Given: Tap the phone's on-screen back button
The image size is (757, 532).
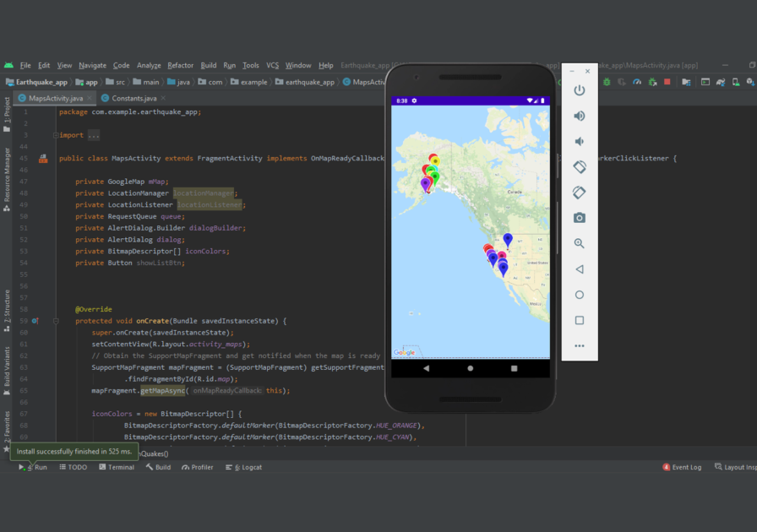Looking at the screenshot, I should (426, 368).
